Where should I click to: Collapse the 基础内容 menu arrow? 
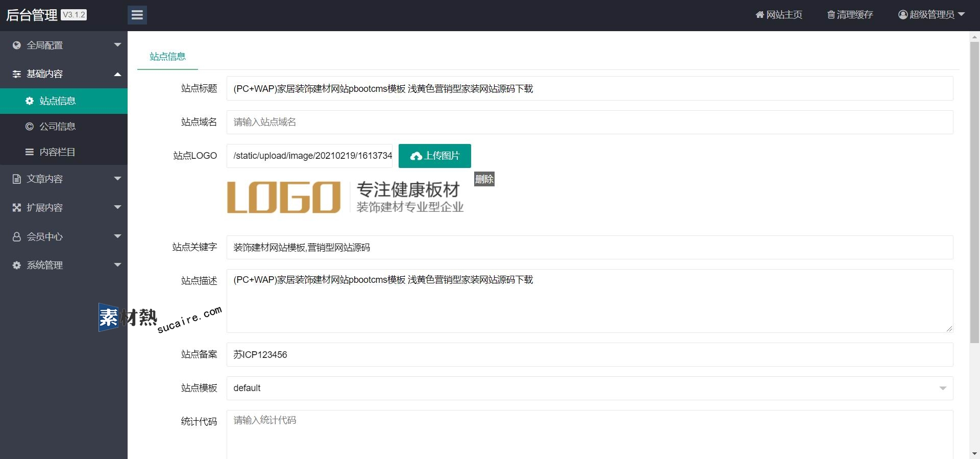click(x=117, y=74)
